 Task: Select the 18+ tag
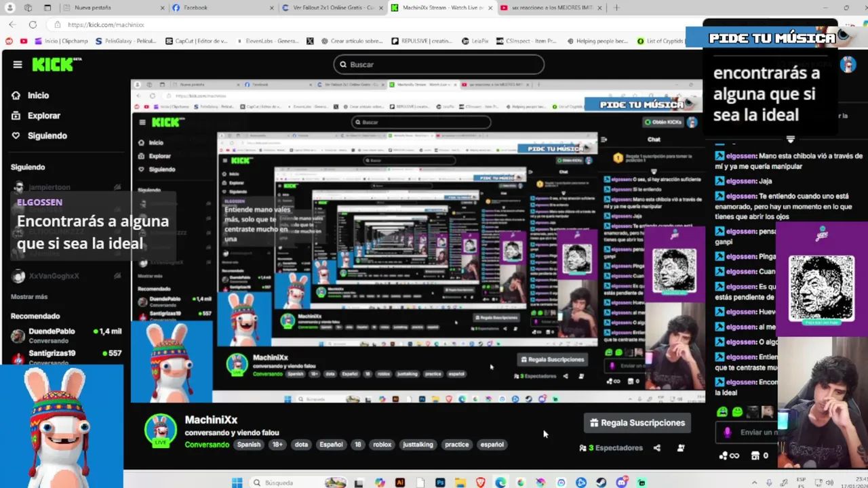(x=277, y=445)
